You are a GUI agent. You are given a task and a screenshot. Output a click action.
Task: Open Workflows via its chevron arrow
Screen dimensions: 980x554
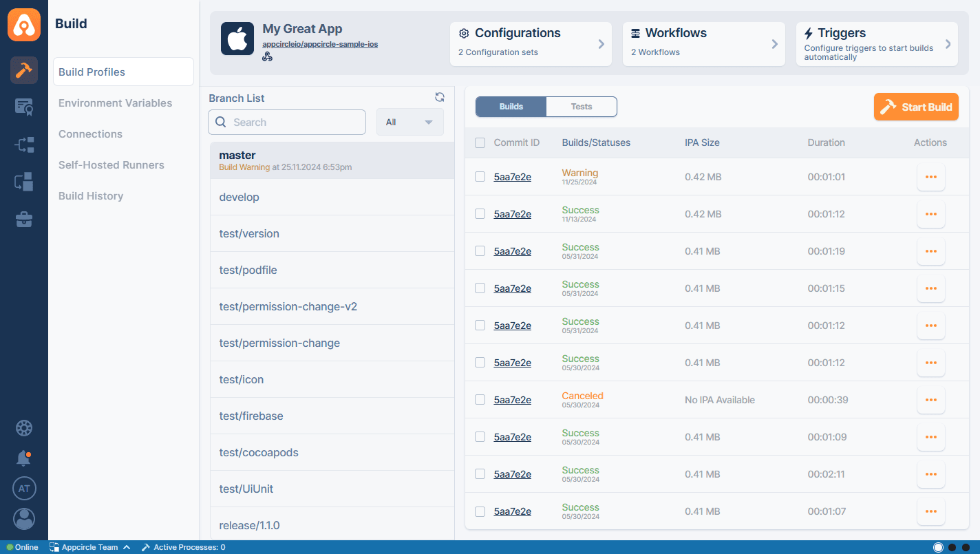pyautogui.click(x=774, y=44)
